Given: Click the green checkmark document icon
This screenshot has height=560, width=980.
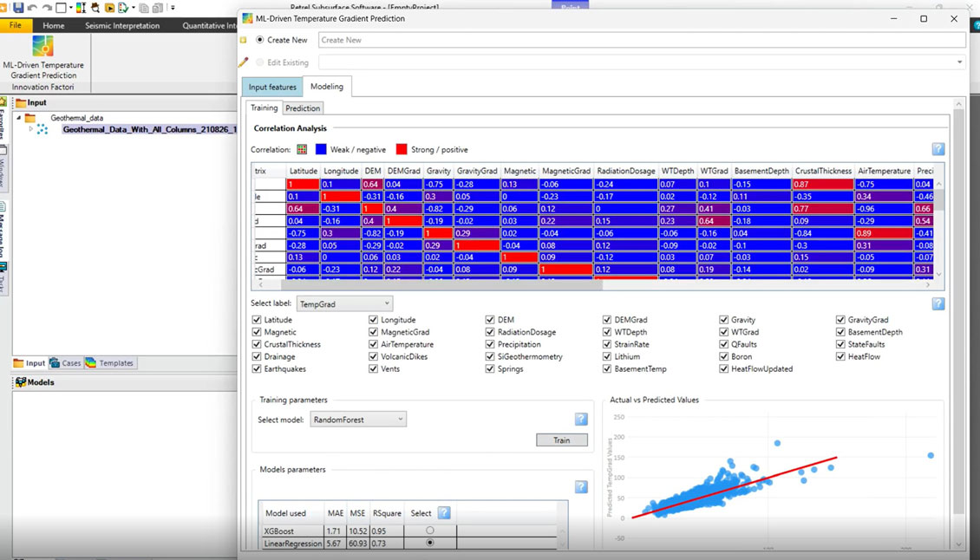Looking at the screenshot, I should [x=123, y=8].
